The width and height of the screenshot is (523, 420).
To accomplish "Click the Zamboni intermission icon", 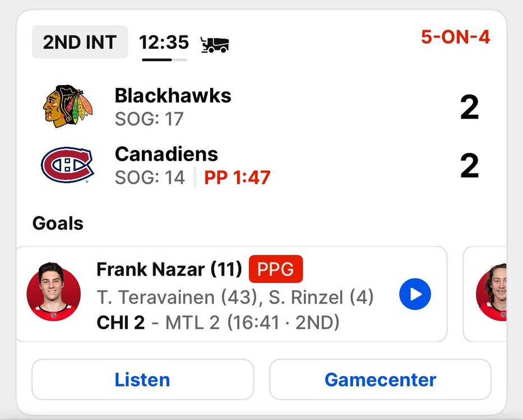I will click(215, 43).
